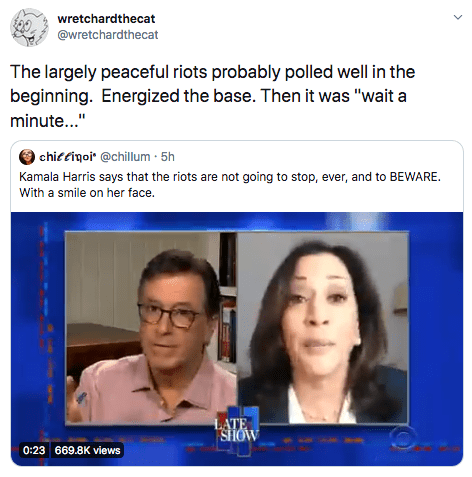The height and width of the screenshot is (477, 472).
Task: Click the word BEWARE in quoted tweet
Action: click(415, 177)
